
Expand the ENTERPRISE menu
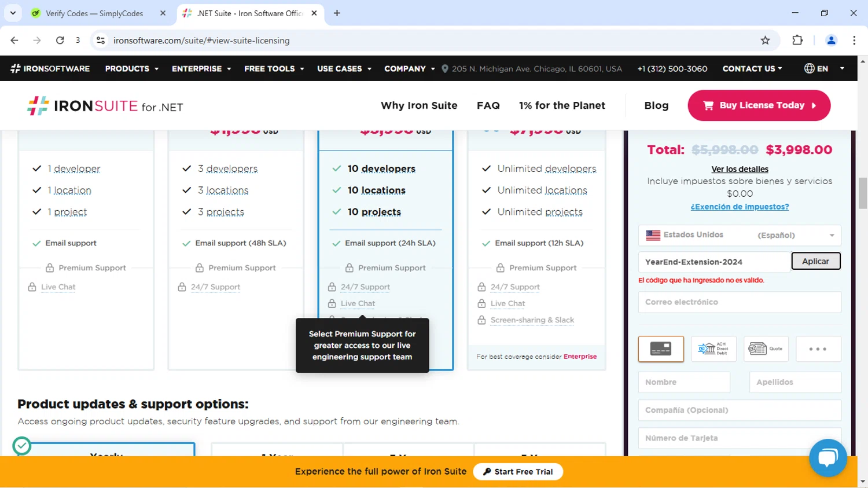[x=201, y=68]
